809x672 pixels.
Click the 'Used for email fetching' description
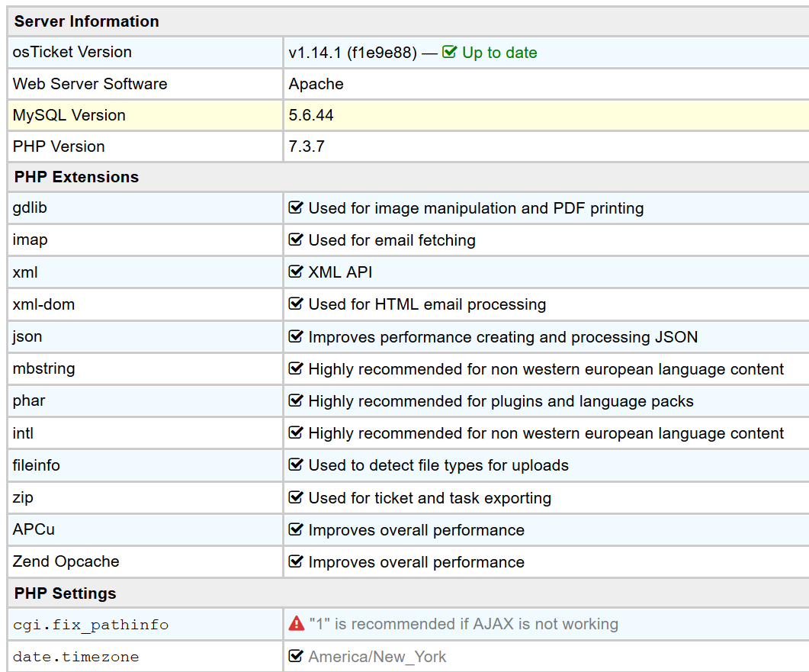(x=392, y=240)
